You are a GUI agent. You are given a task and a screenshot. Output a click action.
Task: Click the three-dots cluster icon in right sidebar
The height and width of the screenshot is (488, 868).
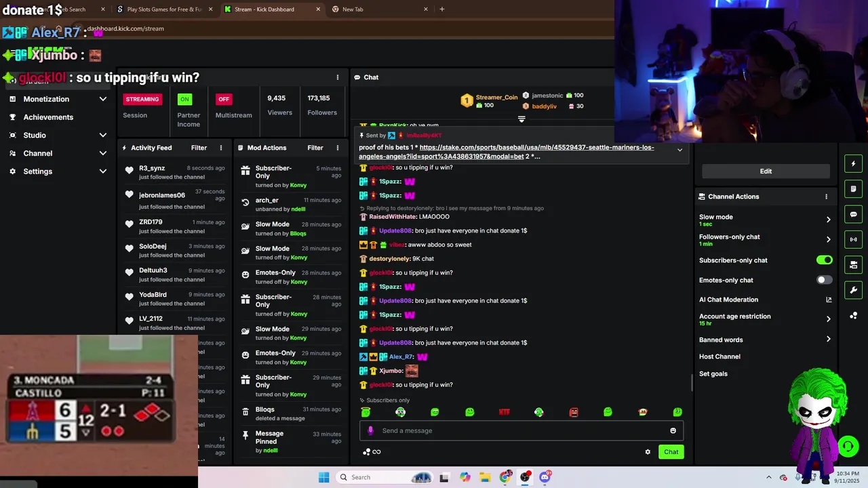pyautogui.click(x=854, y=316)
